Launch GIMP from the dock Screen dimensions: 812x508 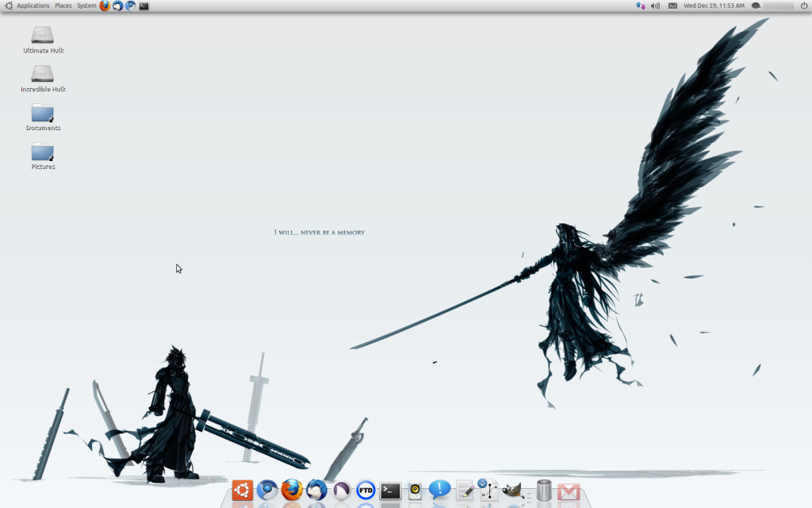[x=513, y=491]
